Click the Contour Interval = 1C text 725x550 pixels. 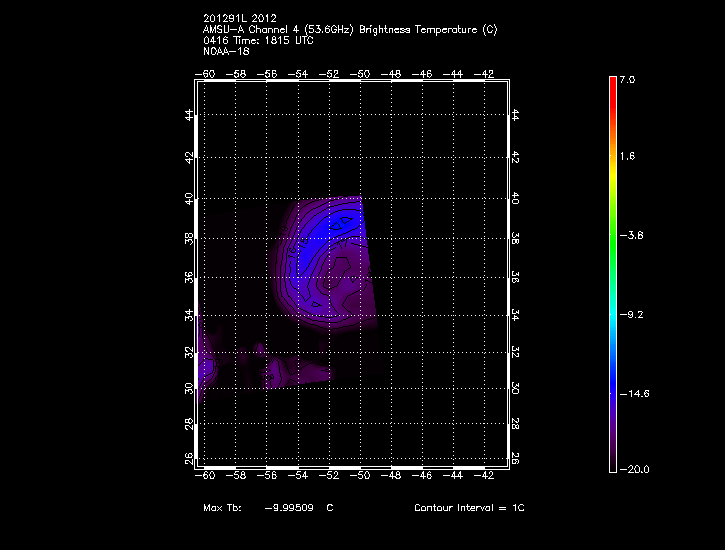click(469, 508)
